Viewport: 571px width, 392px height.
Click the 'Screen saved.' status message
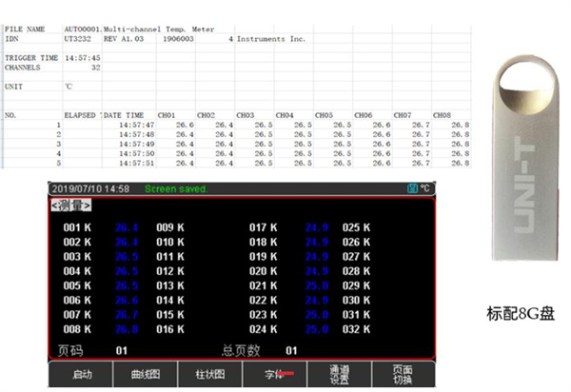pyautogui.click(x=176, y=188)
